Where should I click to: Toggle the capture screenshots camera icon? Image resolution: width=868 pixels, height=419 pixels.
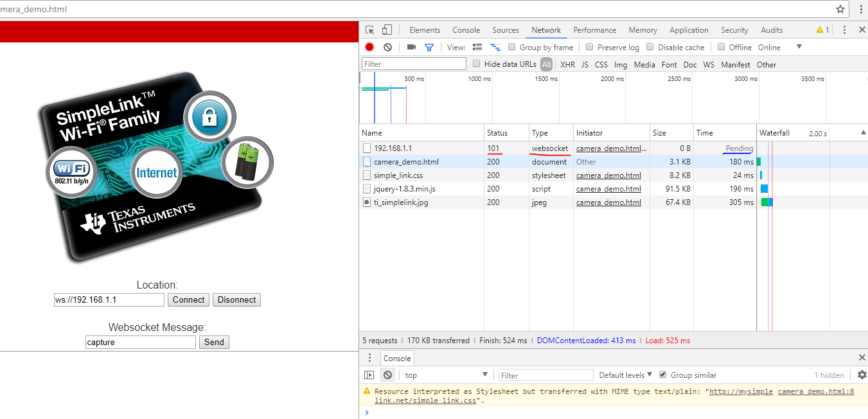coord(411,47)
